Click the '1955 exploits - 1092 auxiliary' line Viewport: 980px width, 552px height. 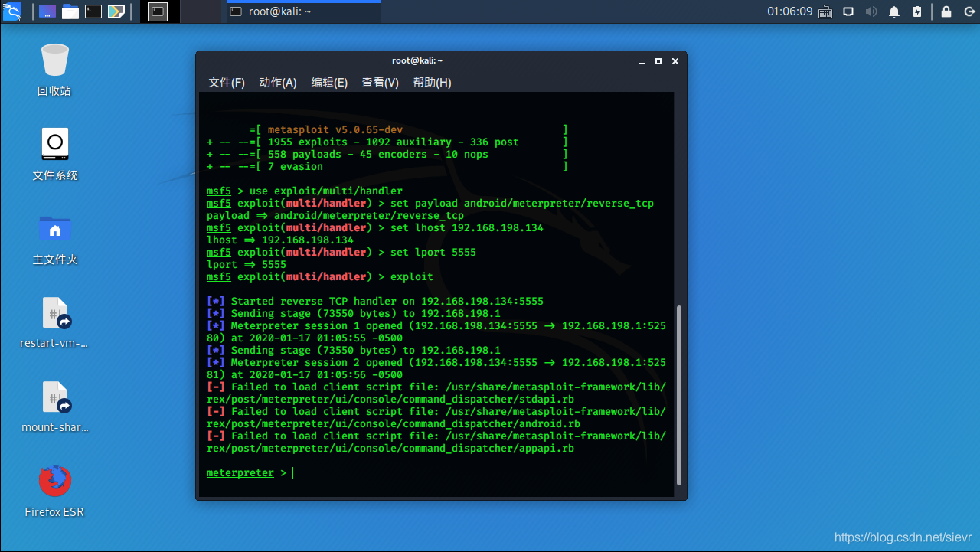tap(387, 142)
